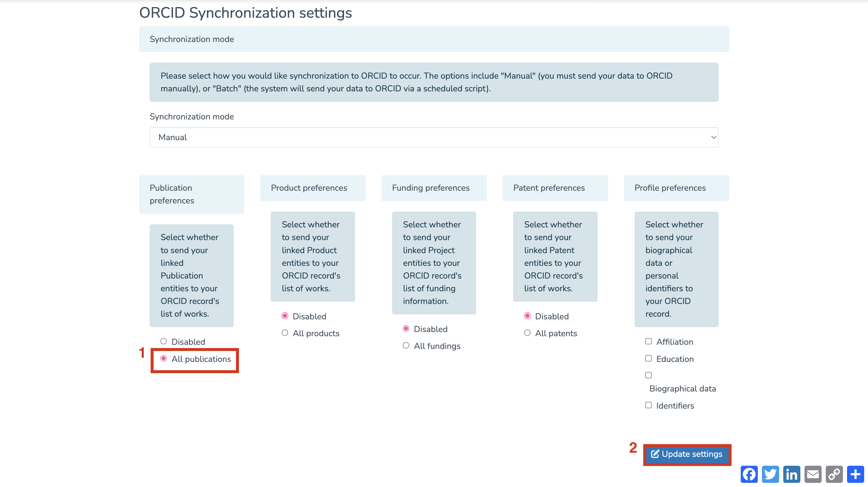Select the All publications radio button

pos(164,358)
